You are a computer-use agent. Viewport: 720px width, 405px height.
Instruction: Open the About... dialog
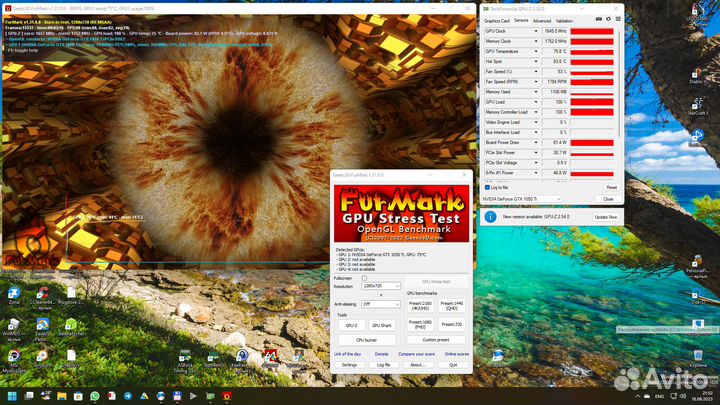(x=418, y=365)
